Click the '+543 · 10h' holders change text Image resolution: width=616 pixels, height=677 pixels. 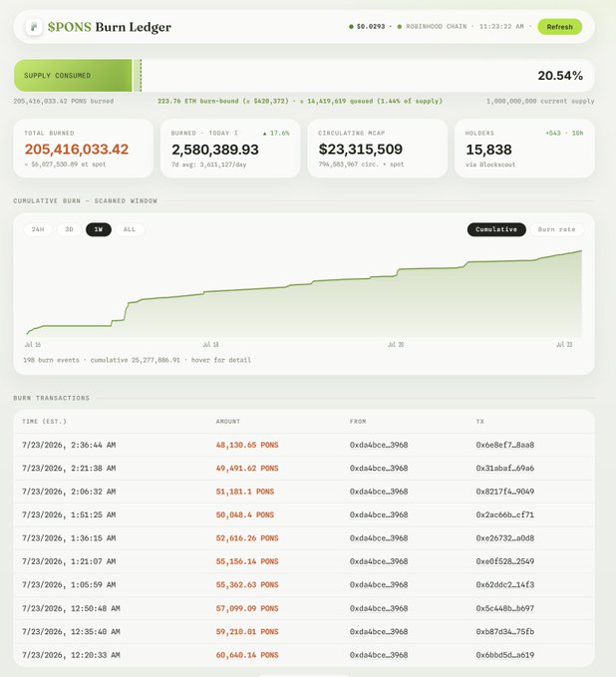564,133
